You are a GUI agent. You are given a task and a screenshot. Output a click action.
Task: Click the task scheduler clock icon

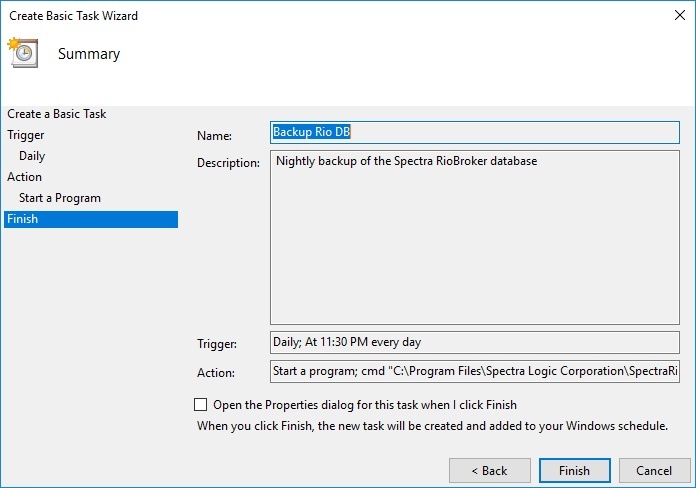click(23, 52)
